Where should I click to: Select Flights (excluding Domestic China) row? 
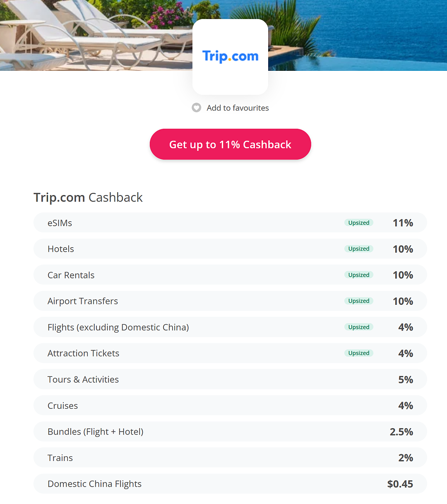coord(230,327)
